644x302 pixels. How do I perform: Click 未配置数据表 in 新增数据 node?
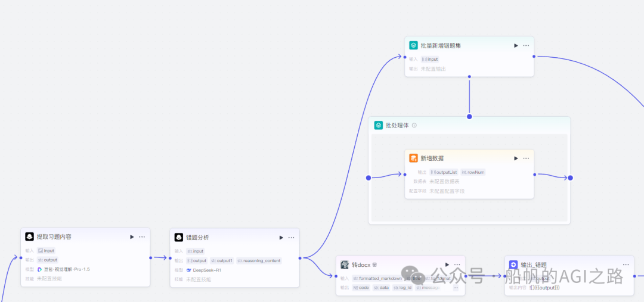click(x=444, y=181)
